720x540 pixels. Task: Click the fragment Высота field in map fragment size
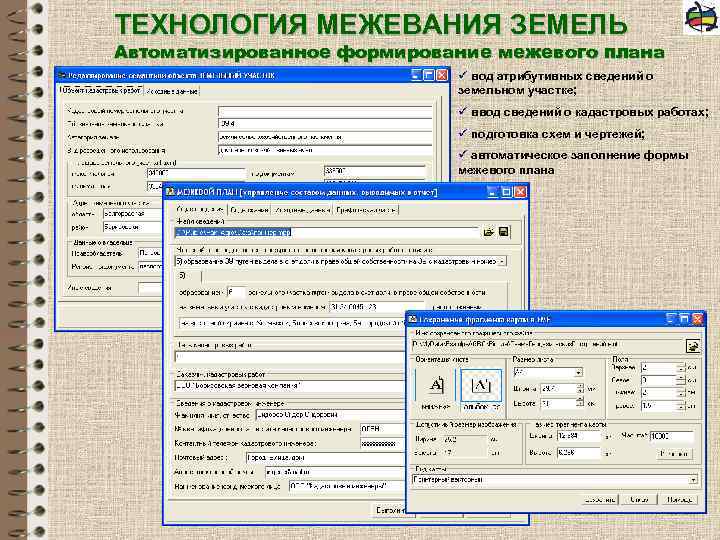(x=578, y=453)
